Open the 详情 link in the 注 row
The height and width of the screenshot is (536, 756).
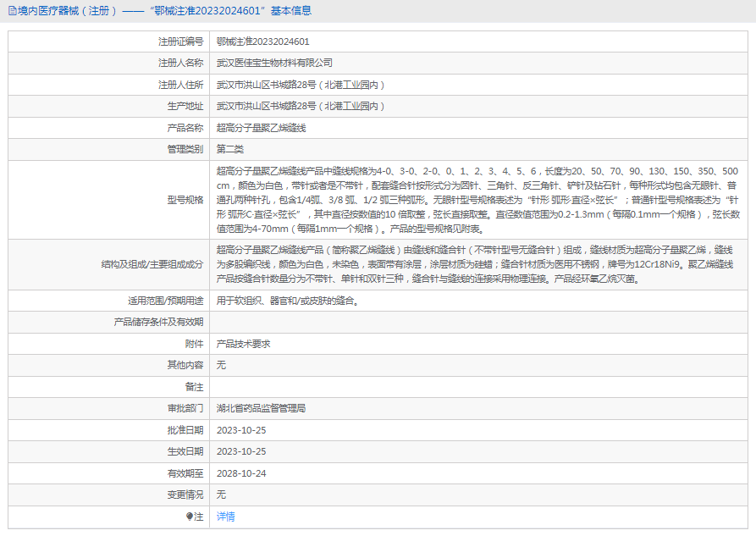point(226,517)
